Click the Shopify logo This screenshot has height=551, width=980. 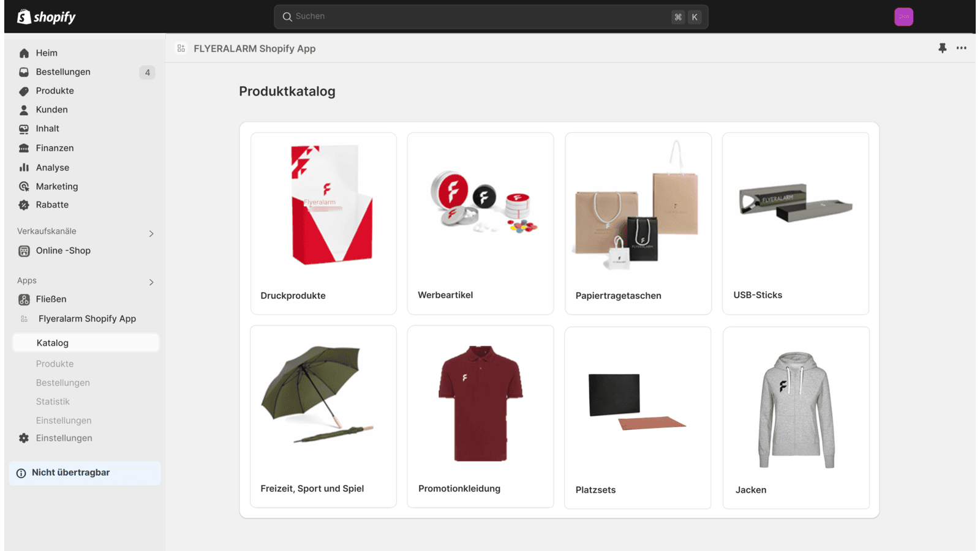coord(47,17)
